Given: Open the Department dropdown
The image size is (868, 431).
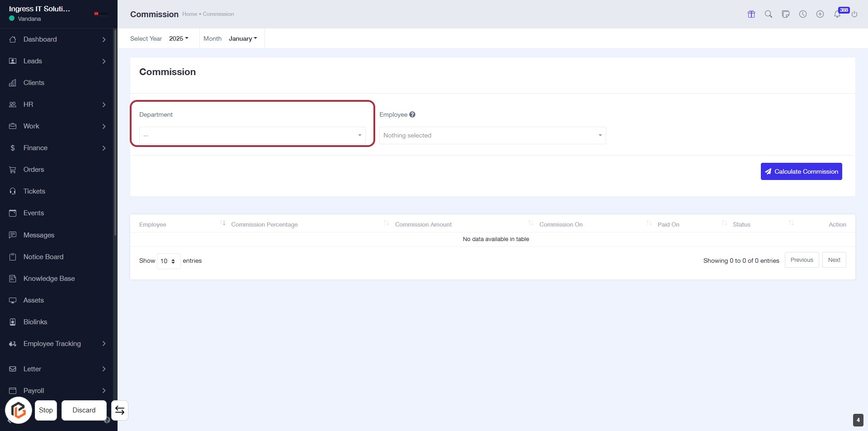Looking at the screenshot, I should (252, 135).
